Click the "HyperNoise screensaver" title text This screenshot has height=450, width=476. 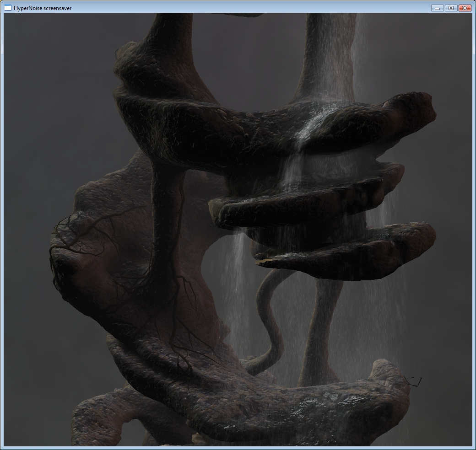(43, 8)
